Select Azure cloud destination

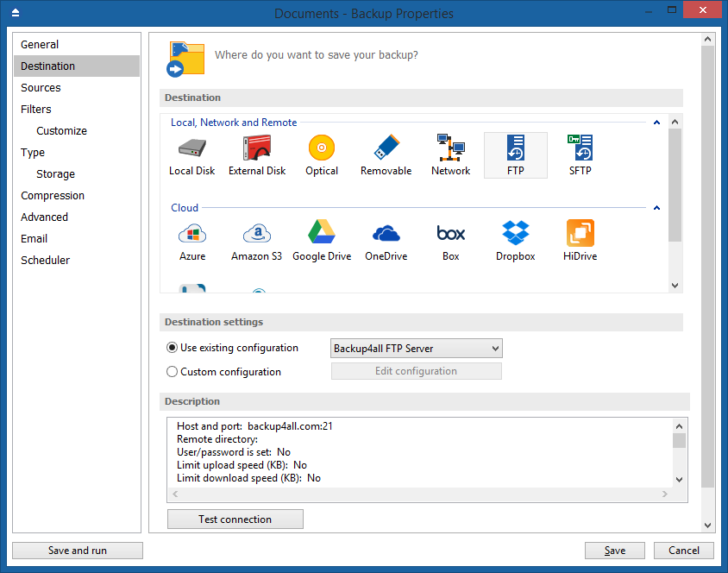coord(192,241)
